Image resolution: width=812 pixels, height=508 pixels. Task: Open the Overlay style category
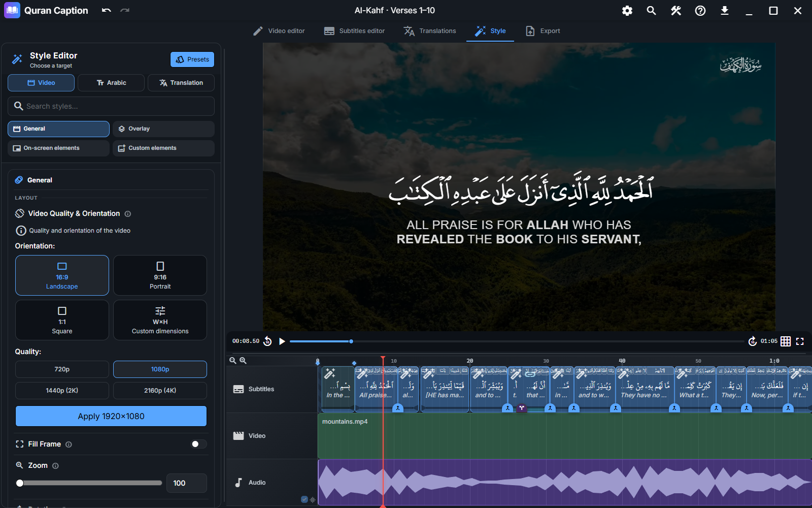pos(163,129)
